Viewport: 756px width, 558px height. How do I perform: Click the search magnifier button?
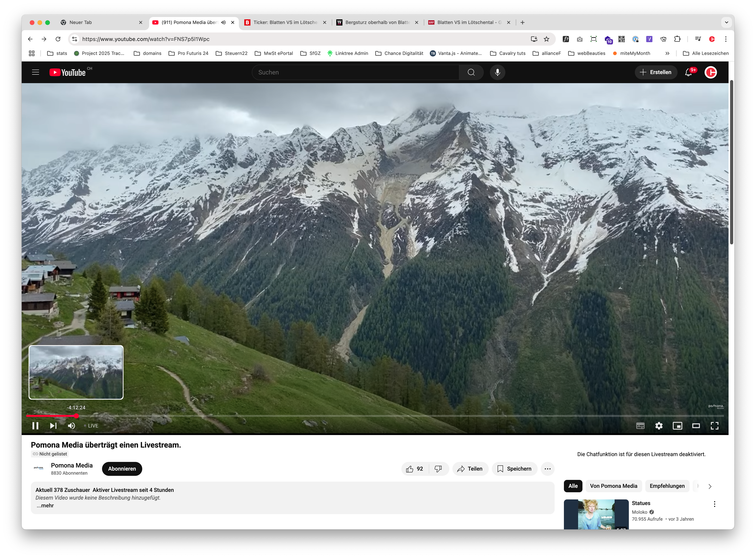pos(471,72)
